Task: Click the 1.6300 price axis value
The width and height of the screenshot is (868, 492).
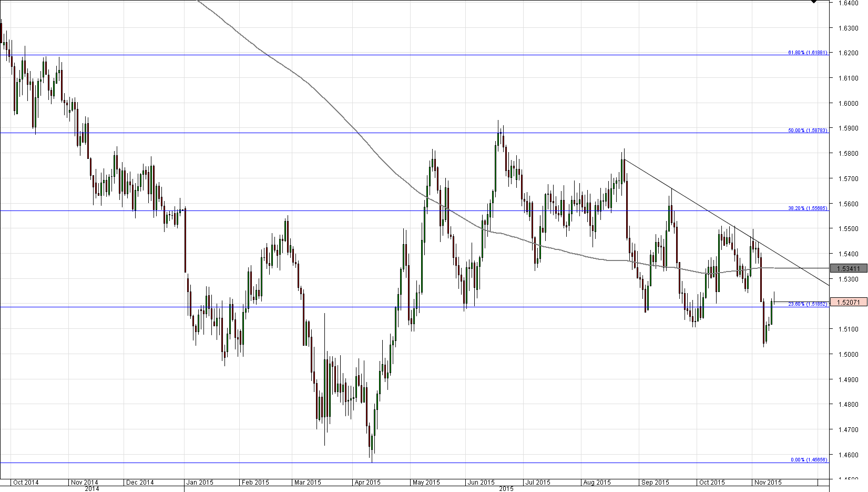Action: pos(849,28)
